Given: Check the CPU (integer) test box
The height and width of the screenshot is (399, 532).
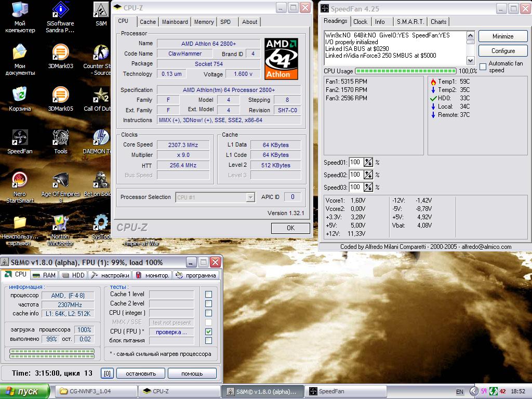Looking at the screenshot, I should (x=209, y=313).
